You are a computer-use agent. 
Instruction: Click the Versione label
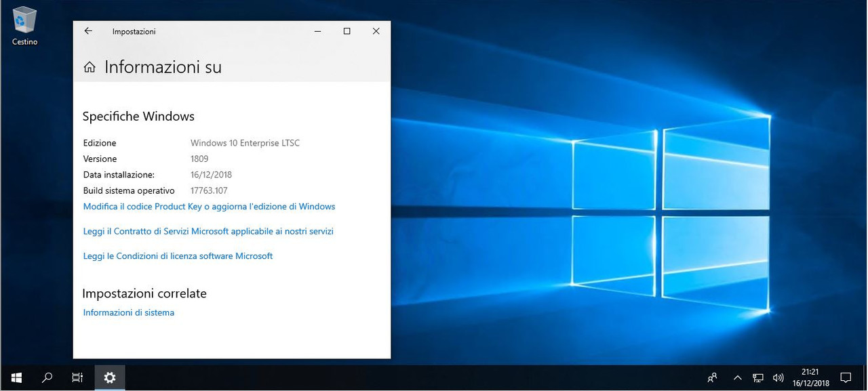click(100, 159)
